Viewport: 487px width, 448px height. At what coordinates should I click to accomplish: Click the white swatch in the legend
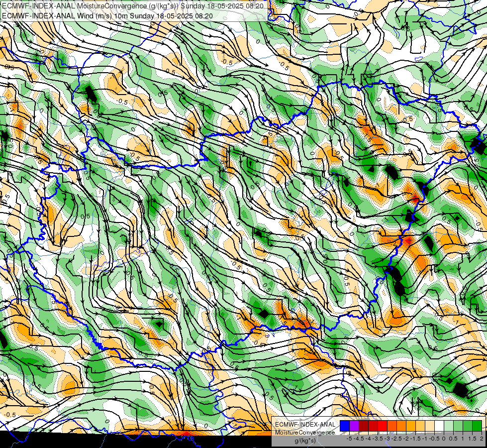(439, 426)
